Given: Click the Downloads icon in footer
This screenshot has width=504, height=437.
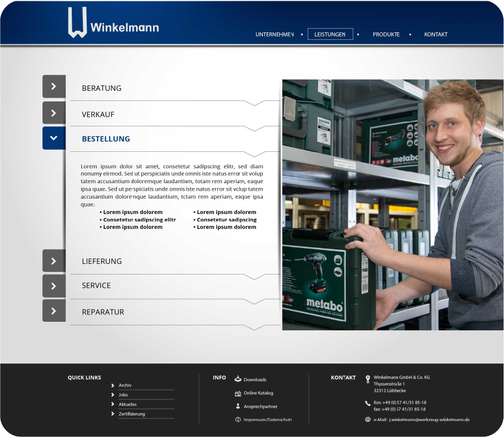Looking at the screenshot, I should pyautogui.click(x=238, y=379).
